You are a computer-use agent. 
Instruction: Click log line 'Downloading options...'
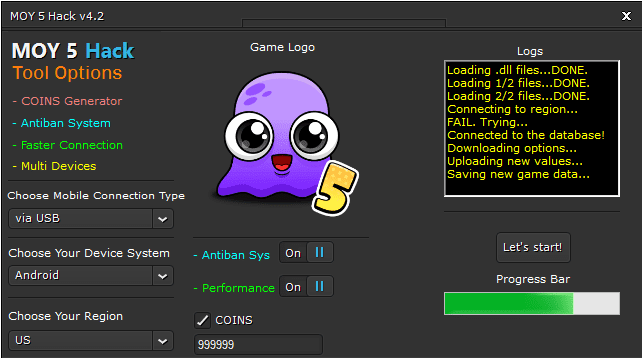pyautogui.click(x=512, y=148)
